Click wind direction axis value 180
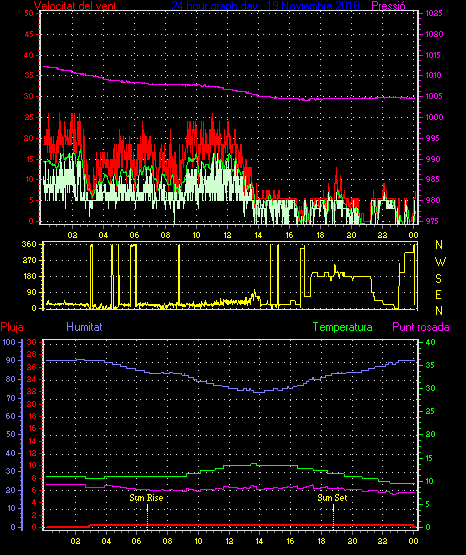This screenshot has height=555, width=466. [x=29, y=276]
